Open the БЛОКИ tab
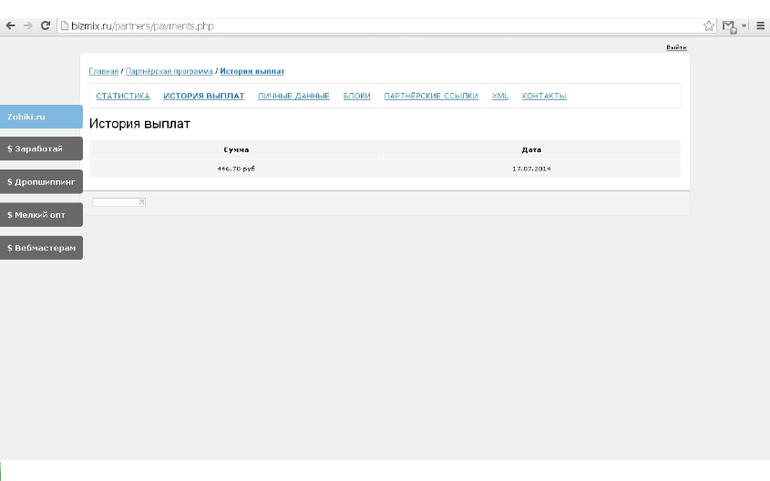This screenshot has height=481, width=770. (x=357, y=96)
